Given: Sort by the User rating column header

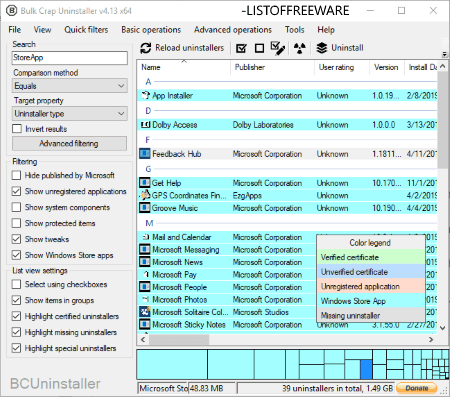Looking at the screenshot, I should 342,67.
